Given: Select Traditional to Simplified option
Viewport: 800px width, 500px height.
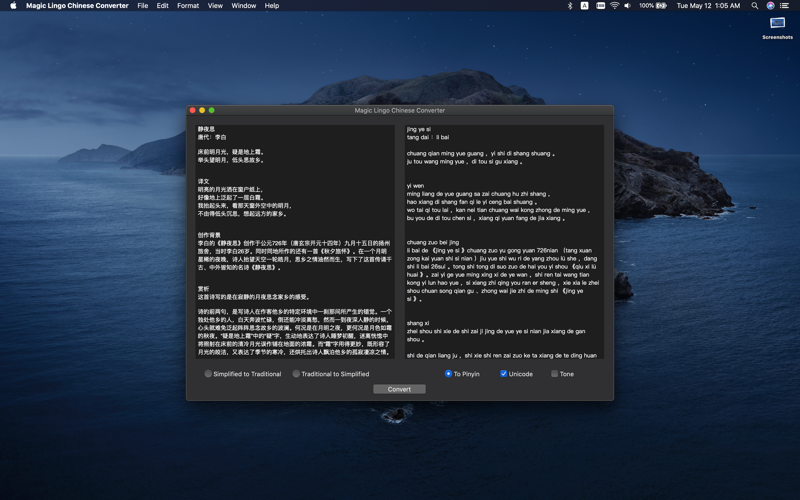Looking at the screenshot, I should tap(297, 374).
